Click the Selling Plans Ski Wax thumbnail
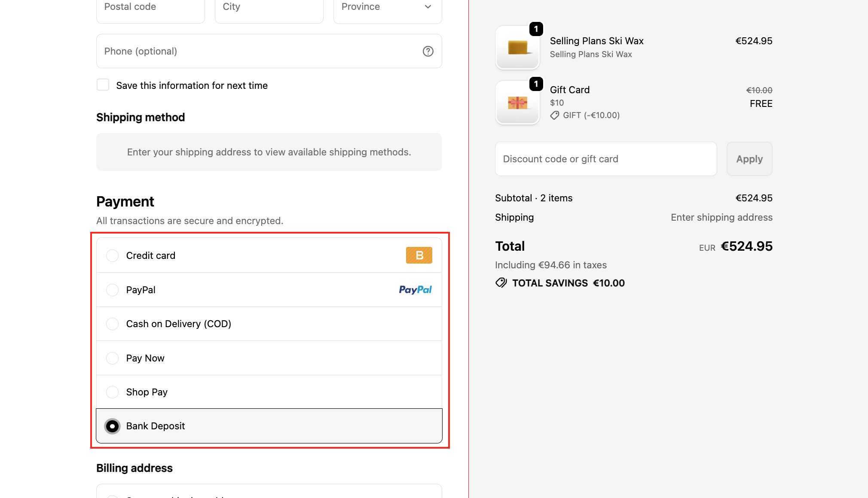868x498 pixels. (x=517, y=48)
